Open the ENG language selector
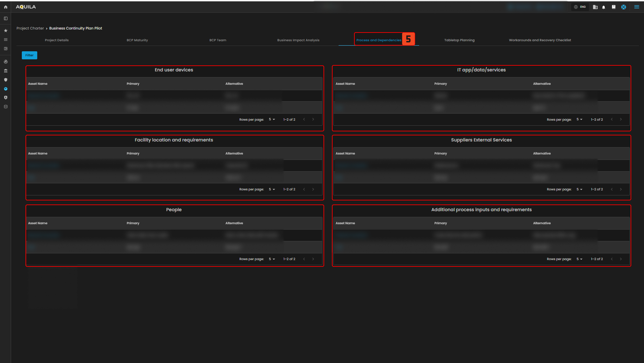Image resolution: width=644 pixels, height=363 pixels. [580, 7]
